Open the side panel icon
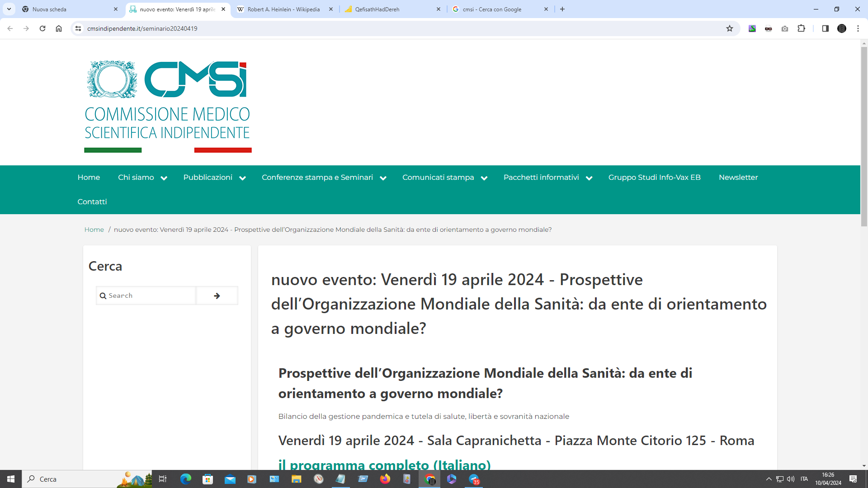The height and width of the screenshot is (488, 868). [x=825, y=28]
